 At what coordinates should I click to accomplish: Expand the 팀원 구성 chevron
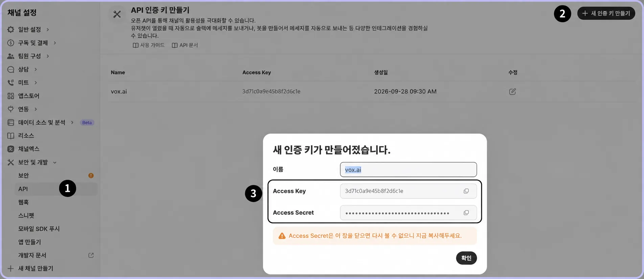[48, 56]
